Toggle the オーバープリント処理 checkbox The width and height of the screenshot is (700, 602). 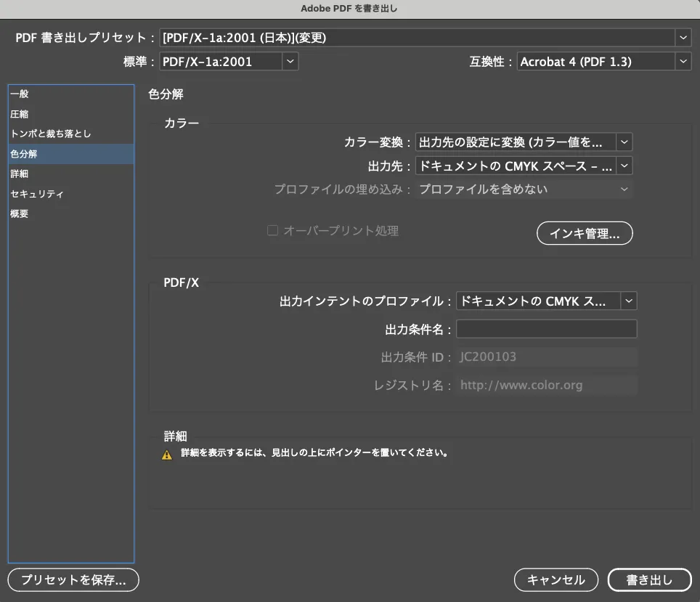point(273,231)
